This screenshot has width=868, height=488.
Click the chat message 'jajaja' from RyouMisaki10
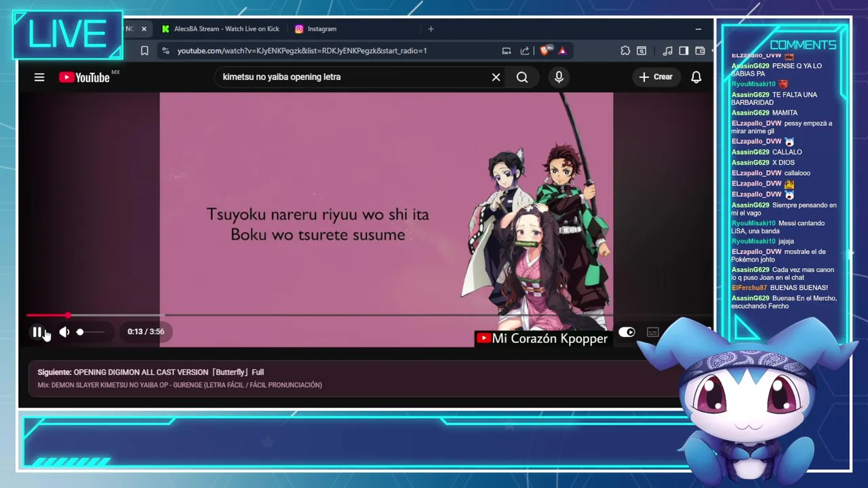tap(786, 241)
